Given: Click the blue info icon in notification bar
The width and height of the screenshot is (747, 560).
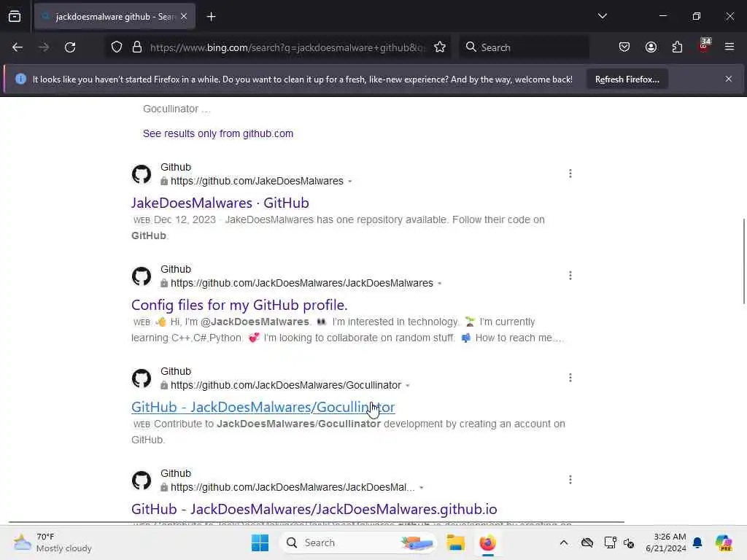Looking at the screenshot, I should tap(20, 79).
